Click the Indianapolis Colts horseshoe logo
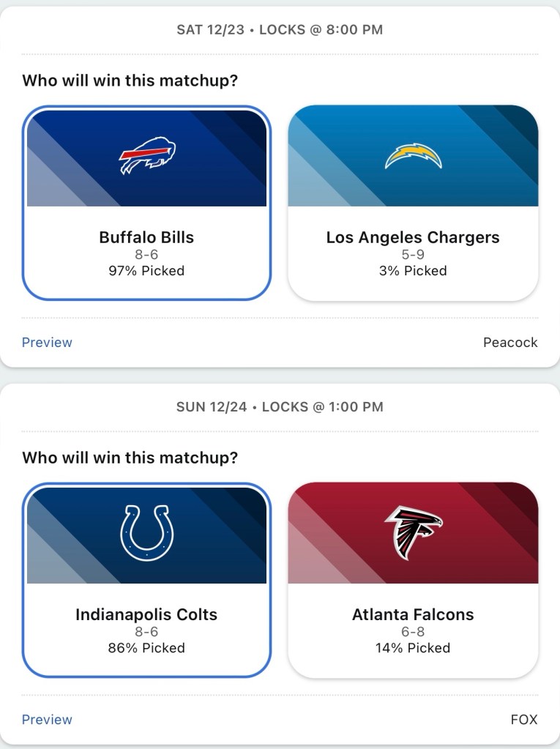Viewport: 560px width, 749px height. point(147,533)
